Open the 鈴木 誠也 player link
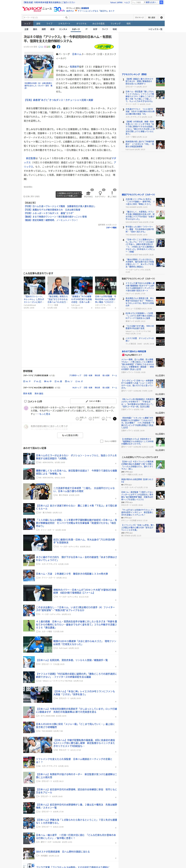This screenshot has width=186, height=868. [x=39, y=393]
